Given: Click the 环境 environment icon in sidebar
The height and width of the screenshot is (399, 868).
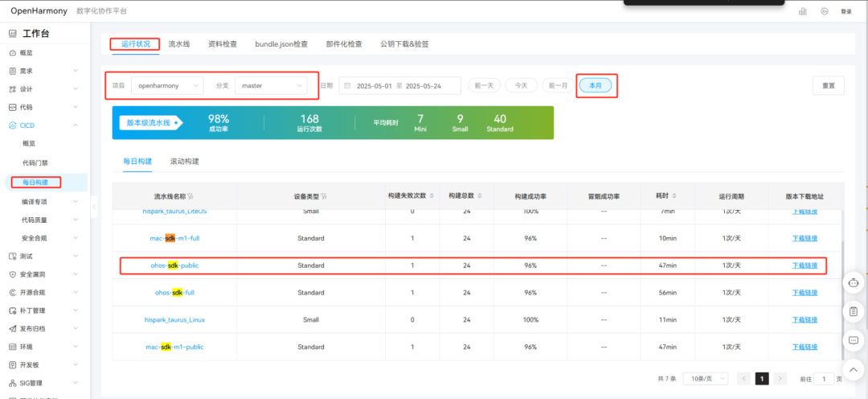Looking at the screenshot, I should [12, 347].
